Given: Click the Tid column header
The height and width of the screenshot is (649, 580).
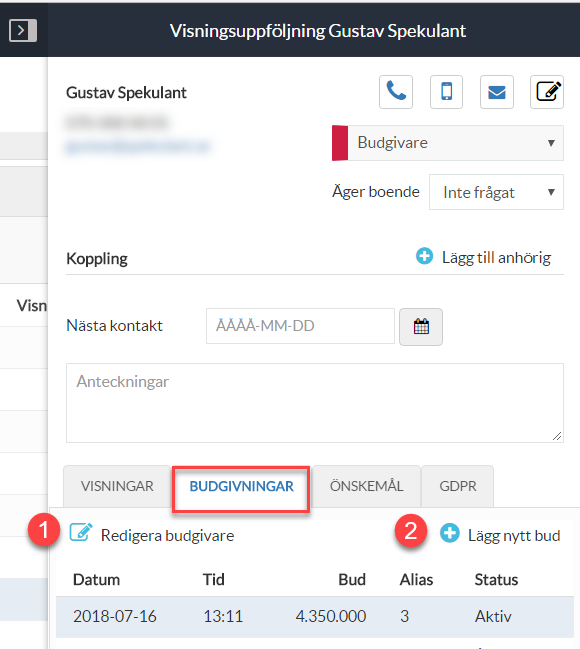Looking at the screenshot, I should point(214,579).
